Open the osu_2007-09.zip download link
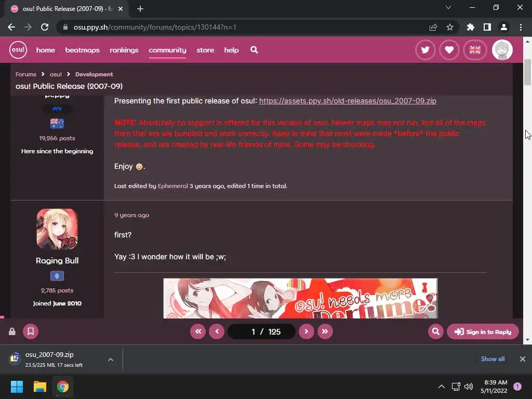This screenshot has width=532, height=399. [348, 101]
